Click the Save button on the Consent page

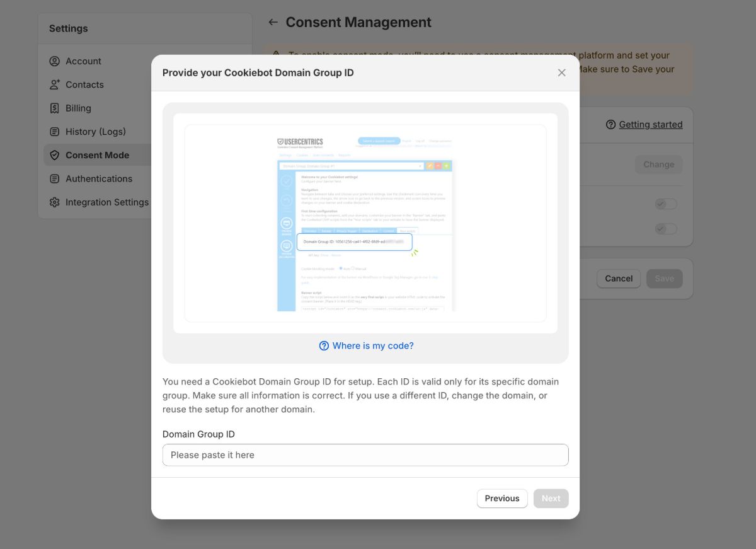coord(665,279)
